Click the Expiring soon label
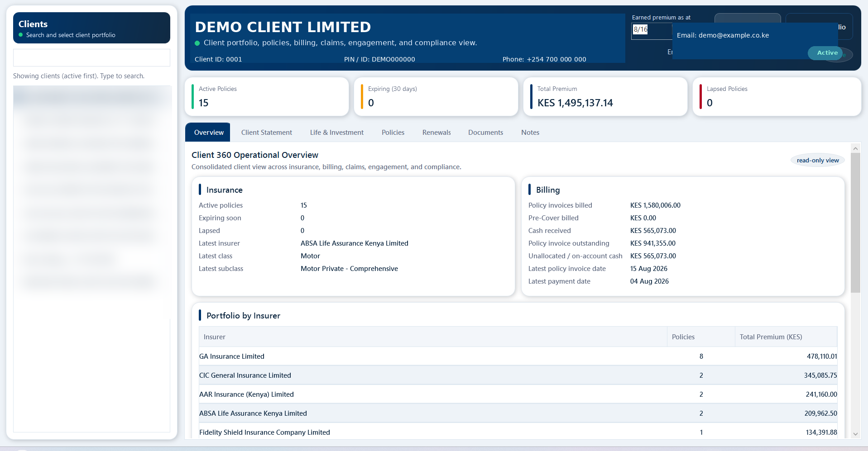Viewport: 868px width, 451px height. (220, 218)
